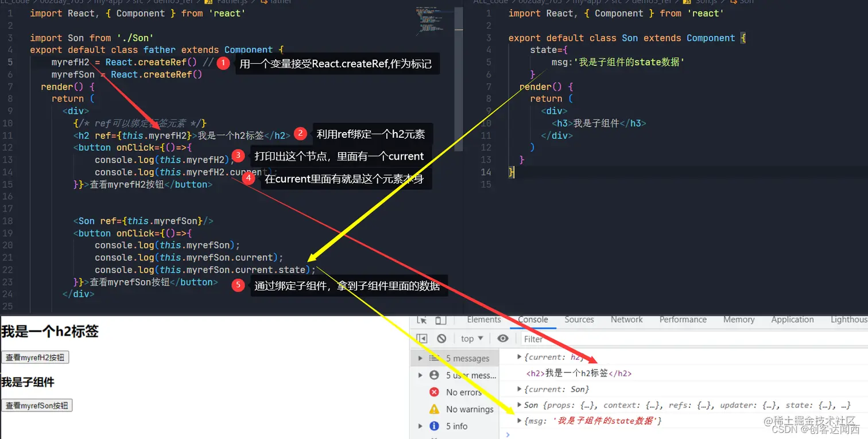
Task: Expand the {msg: ...} state object log
Action: coord(520,421)
